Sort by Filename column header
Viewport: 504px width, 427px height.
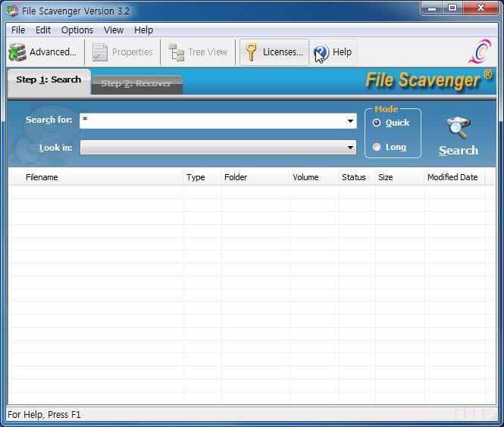(96, 177)
